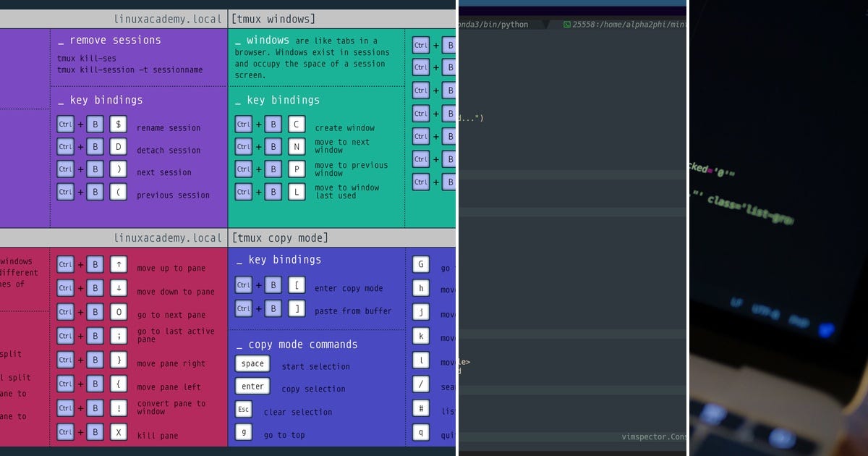Click the up arrow key for move up to pane
The width and height of the screenshot is (868, 456).
(x=119, y=264)
